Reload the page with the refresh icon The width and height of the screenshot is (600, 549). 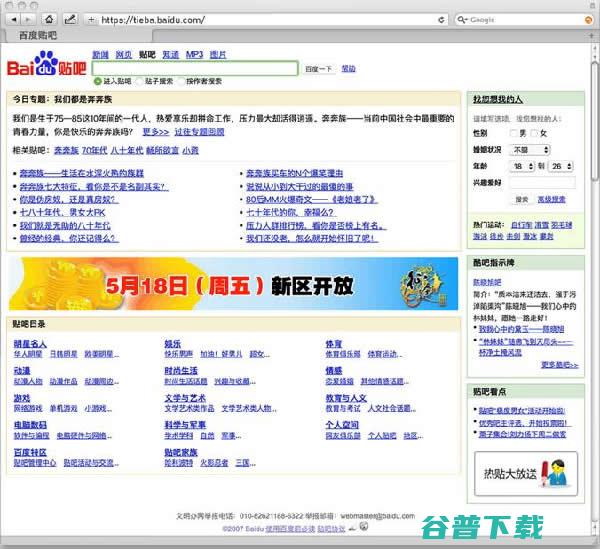click(x=441, y=20)
